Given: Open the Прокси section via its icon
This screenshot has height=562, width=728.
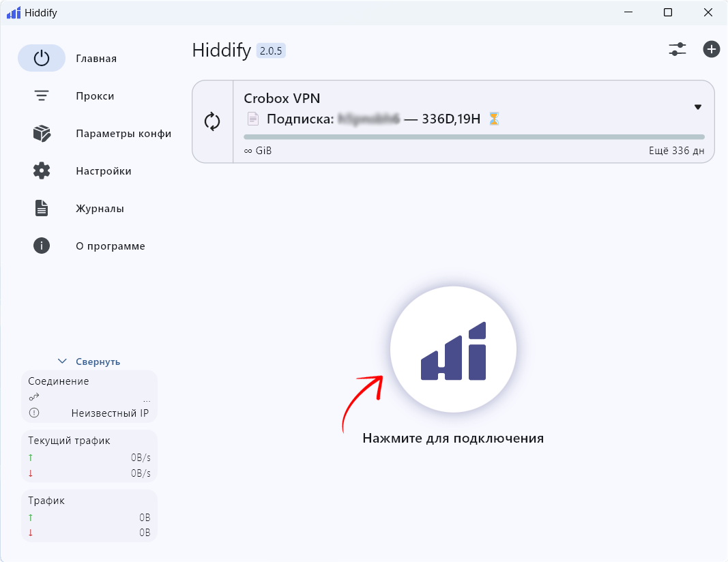Looking at the screenshot, I should click(x=41, y=95).
